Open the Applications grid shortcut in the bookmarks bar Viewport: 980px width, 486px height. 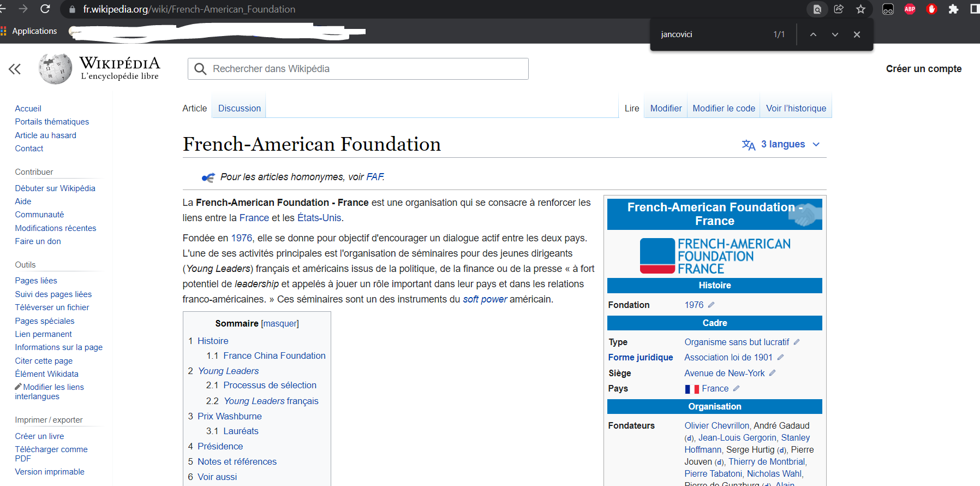(3, 31)
